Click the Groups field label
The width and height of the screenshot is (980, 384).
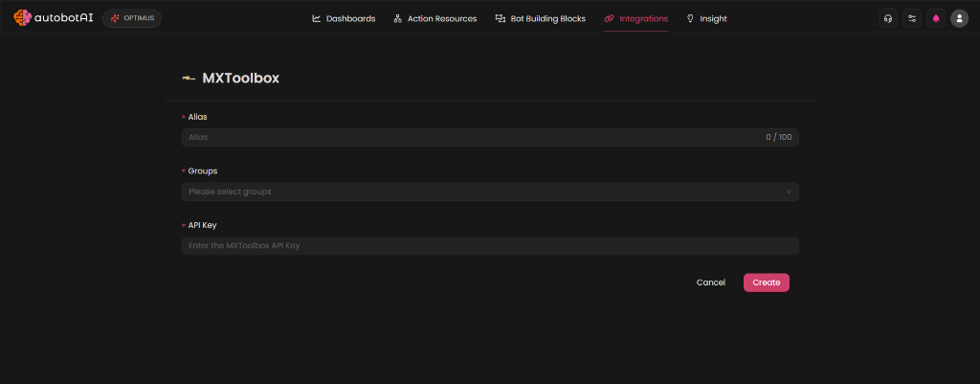coord(203,170)
